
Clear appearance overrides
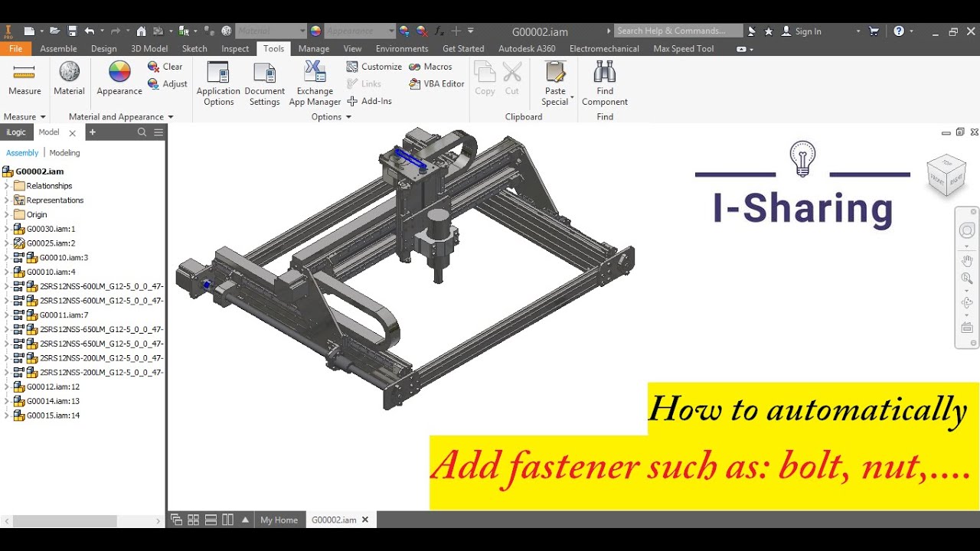tap(165, 67)
